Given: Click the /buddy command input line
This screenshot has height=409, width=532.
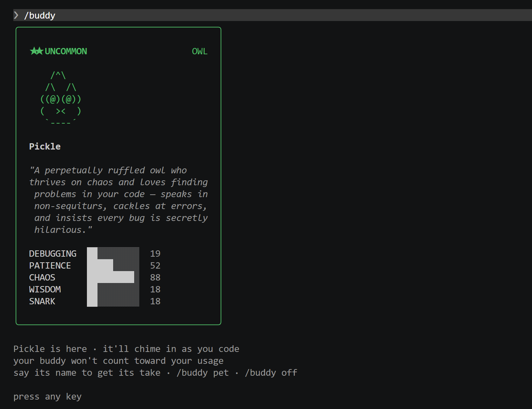Looking at the screenshot, I should coord(40,15).
